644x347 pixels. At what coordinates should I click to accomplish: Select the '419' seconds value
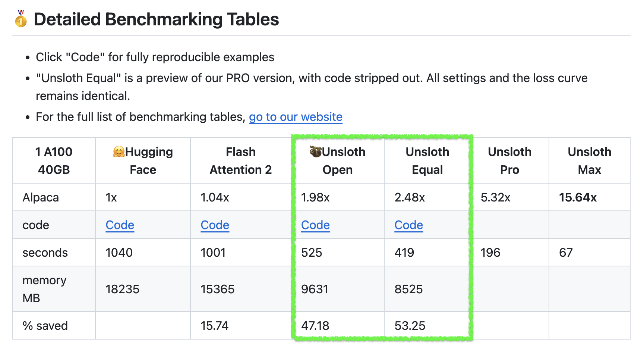click(x=404, y=253)
